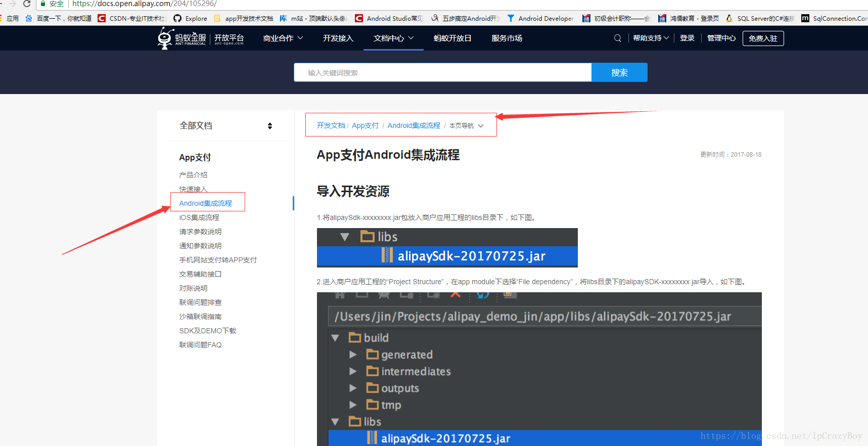Click the Android集成流程 breadcrumb link
This screenshot has width=868, height=446.
[x=414, y=125]
